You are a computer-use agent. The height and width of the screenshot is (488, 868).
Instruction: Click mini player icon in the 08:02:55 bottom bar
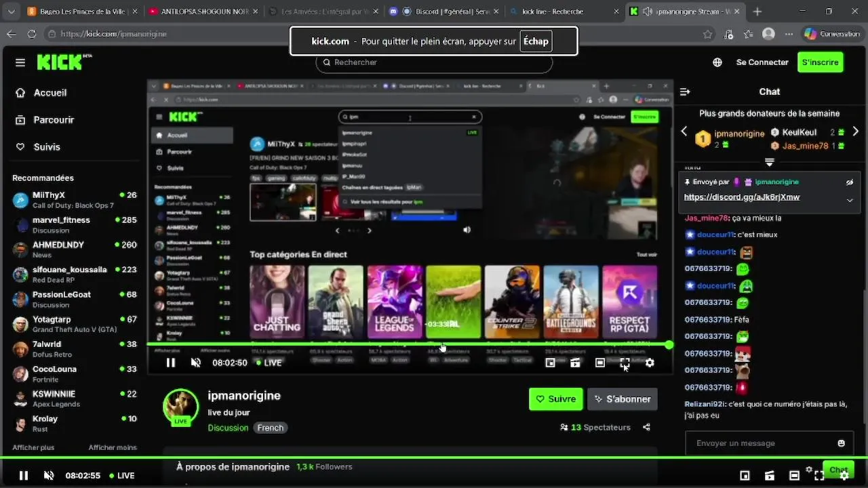point(745,476)
